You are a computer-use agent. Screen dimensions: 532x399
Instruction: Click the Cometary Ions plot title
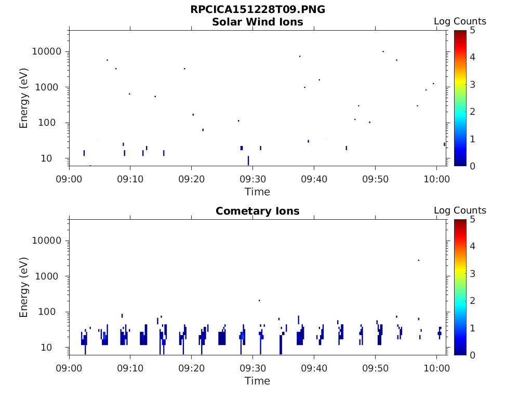click(258, 211)
